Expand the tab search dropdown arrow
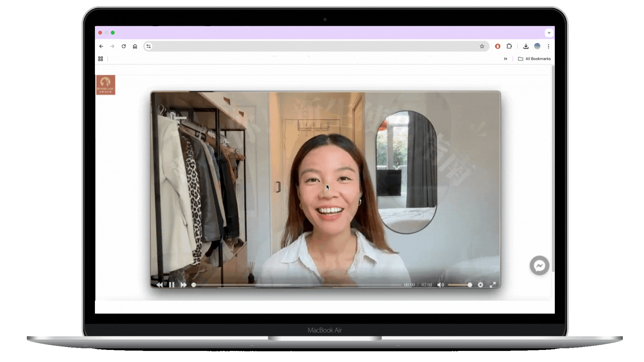The width and height of the screenshot is (644, 362). click(549, 33)
